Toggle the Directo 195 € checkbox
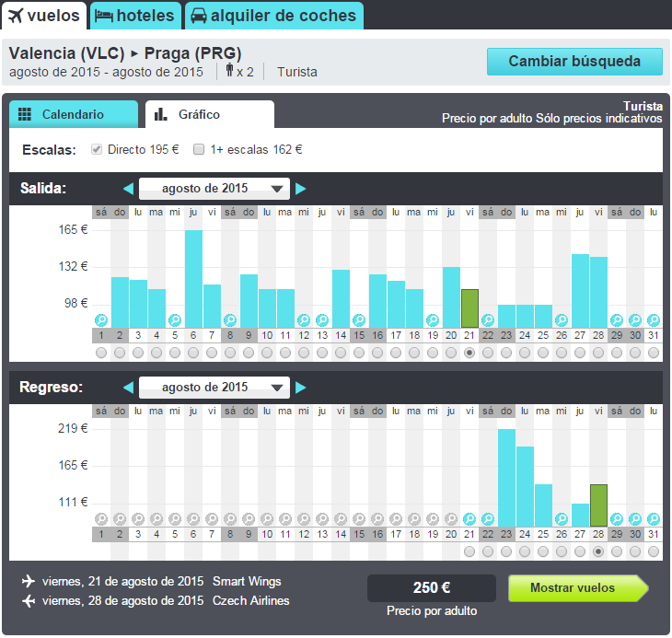 tap(96, 149)
